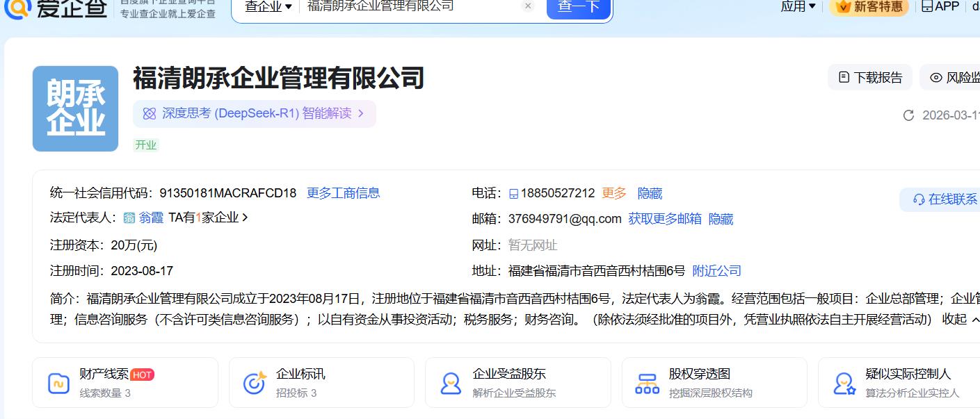Hide the email address
The height and width of the screenshot is (419, 980).
pos(721,219)
